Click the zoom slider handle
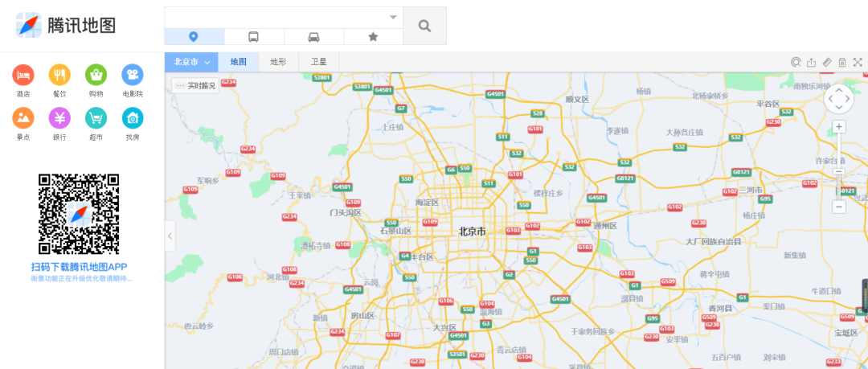868x369 pixels. [839, 173]
